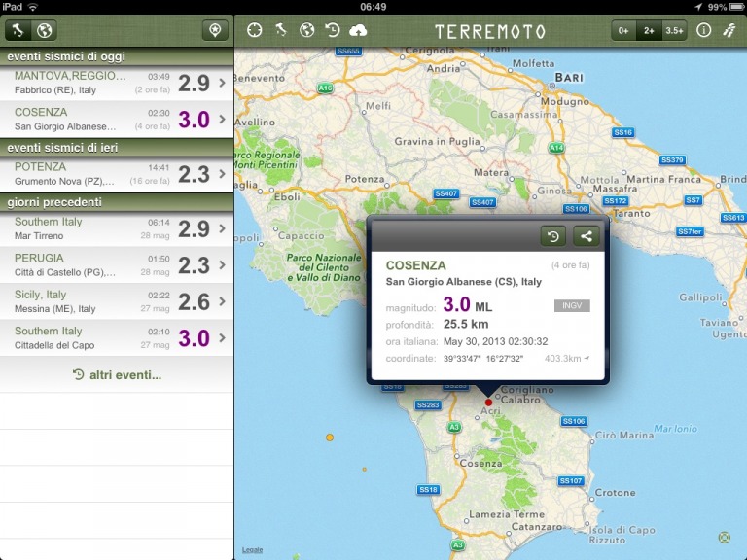Open Sicily, Italy 2.6 event chevron
Screen dimensions: 747x560
pos(222,301)
